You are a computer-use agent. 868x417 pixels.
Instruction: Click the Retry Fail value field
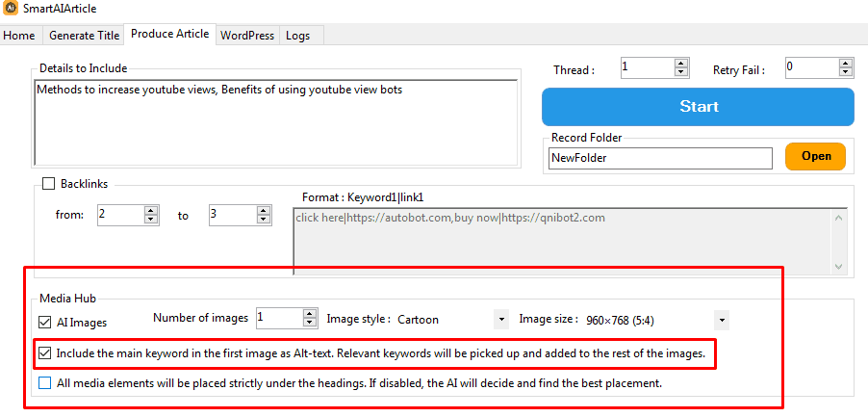(811, 67)
